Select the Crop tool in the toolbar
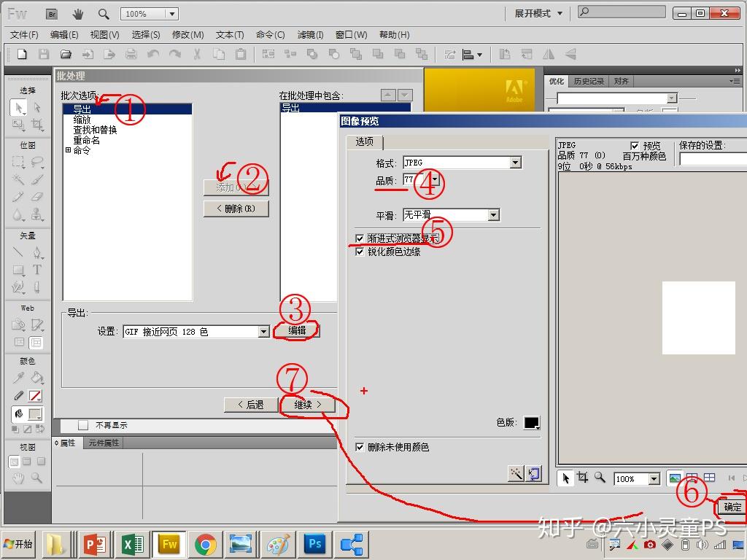Viewport: 747px width, 560px height. coord(38,125)
